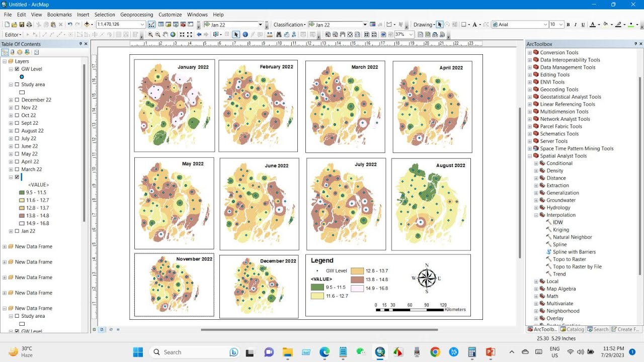Open the Kriging tool
The height and width of the screenshot is (362, 644).
point(561,230)
